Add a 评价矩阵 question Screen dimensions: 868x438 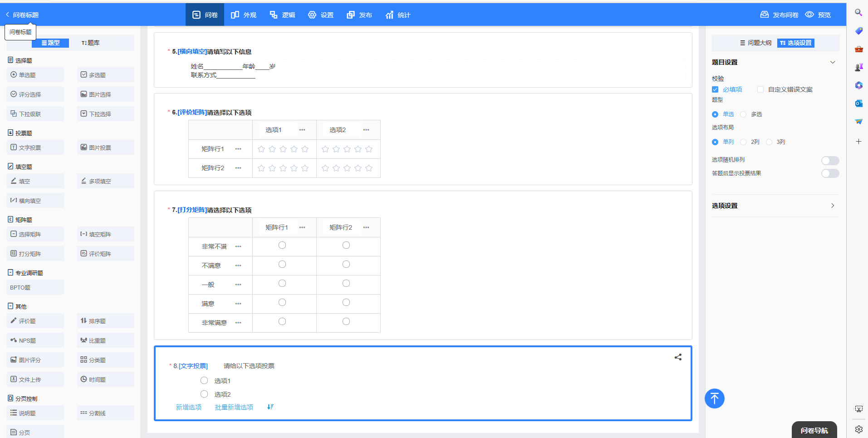(x=105, y=254)
